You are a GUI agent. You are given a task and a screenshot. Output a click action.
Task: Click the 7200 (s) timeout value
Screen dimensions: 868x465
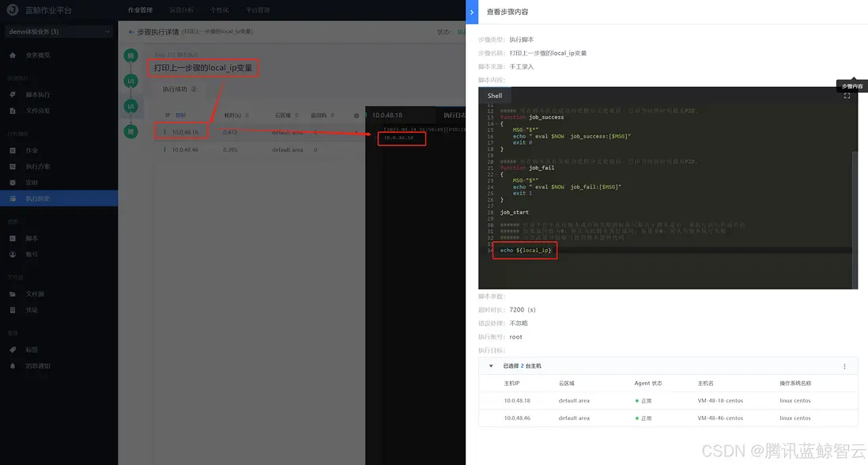[x=523, y=310]
